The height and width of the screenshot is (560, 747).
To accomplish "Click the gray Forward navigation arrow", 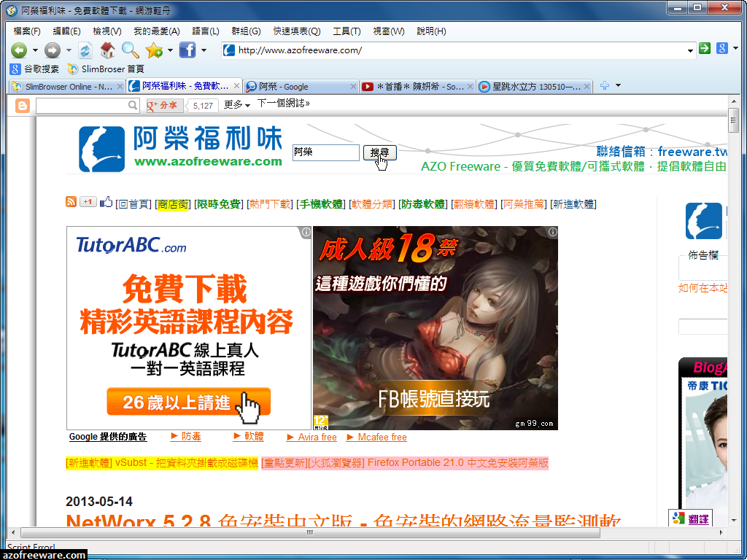I will [x=52, y=50].
